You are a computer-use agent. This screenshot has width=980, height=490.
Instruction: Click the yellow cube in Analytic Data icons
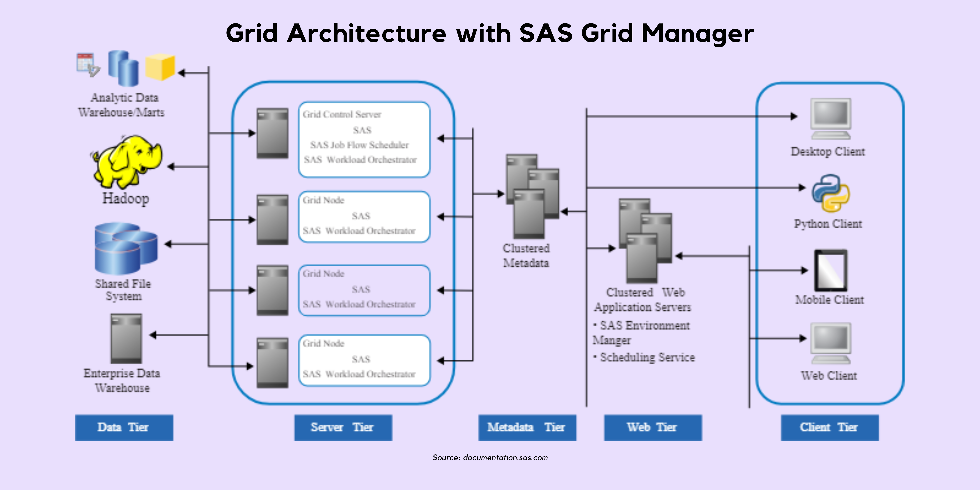(x=160, y=67)
